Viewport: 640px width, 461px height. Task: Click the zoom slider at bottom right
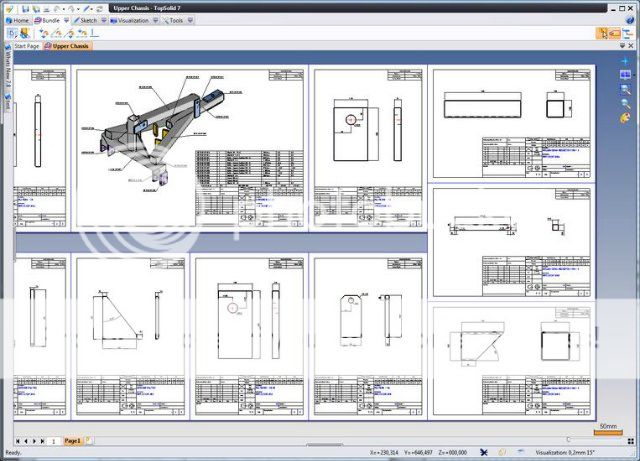[x=568, y=440]
